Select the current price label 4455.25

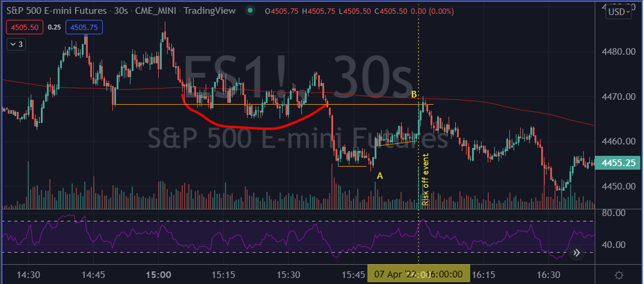619,162
